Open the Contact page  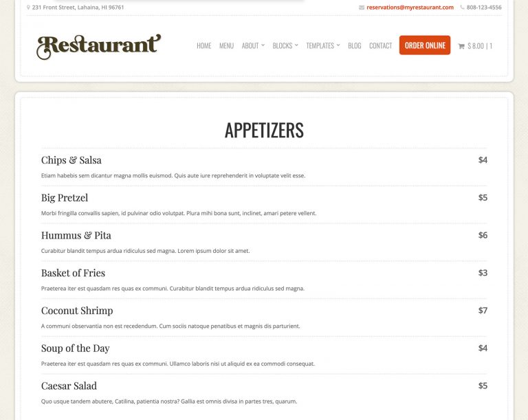click(380, 45)
